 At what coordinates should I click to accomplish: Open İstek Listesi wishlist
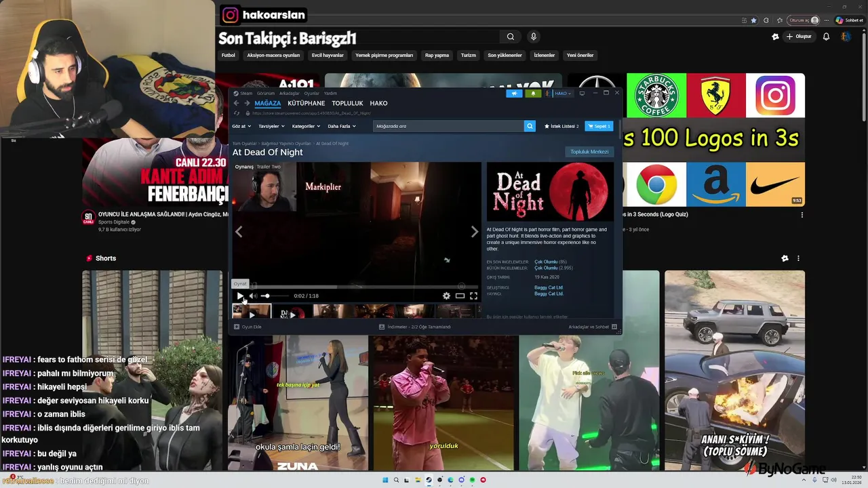tap(561, 126)
